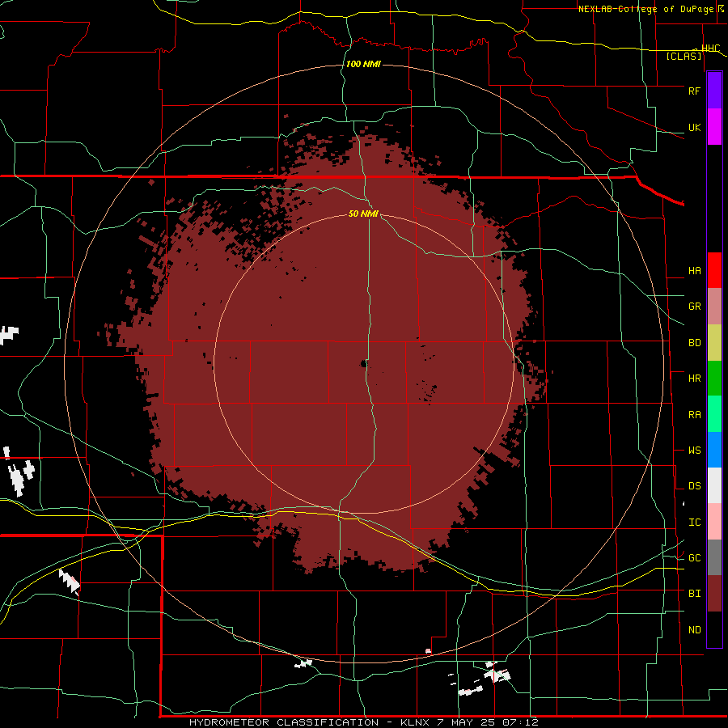The height and width of the screenshot is (728, 728).
Task: Select the IC pink legend color block
Action: coord(714,522)
